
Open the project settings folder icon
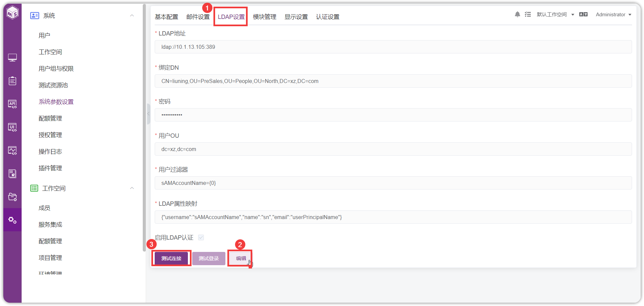pyautogui.click(x=13, y=197)
